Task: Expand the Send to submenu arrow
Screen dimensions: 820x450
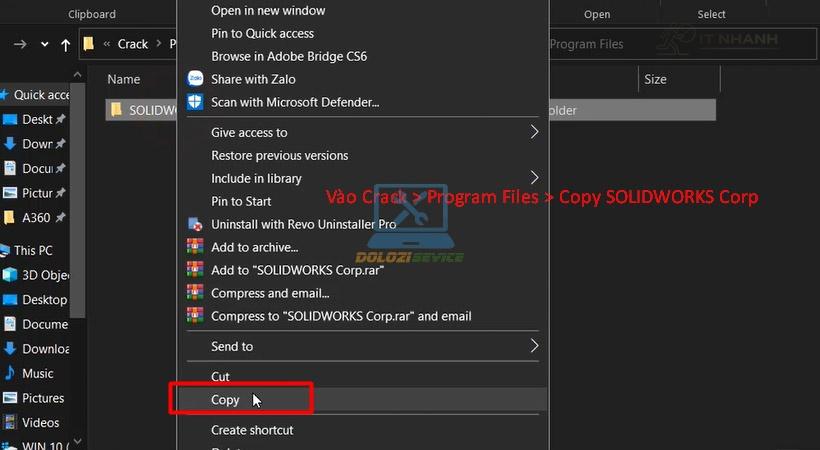Action: 534,346
